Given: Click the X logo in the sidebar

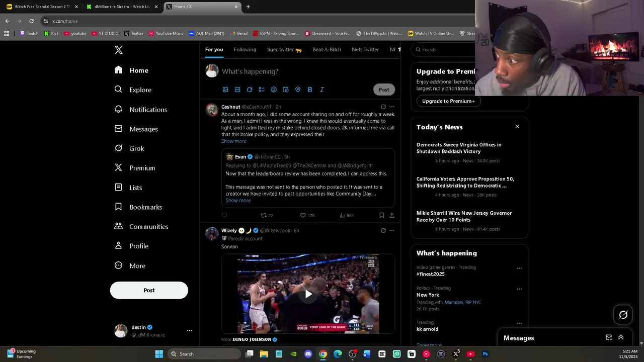Looking at the screenshot, I should [x=119, y=50].
